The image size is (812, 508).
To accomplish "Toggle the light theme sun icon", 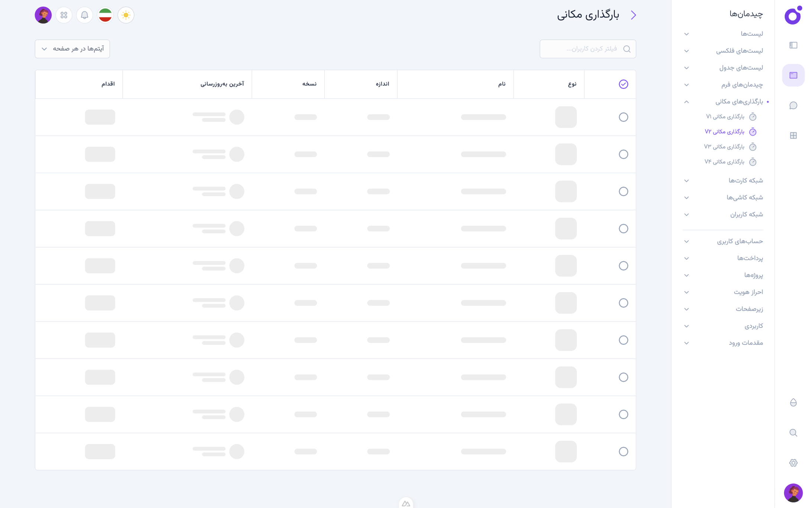I will [x=126, y=15].
